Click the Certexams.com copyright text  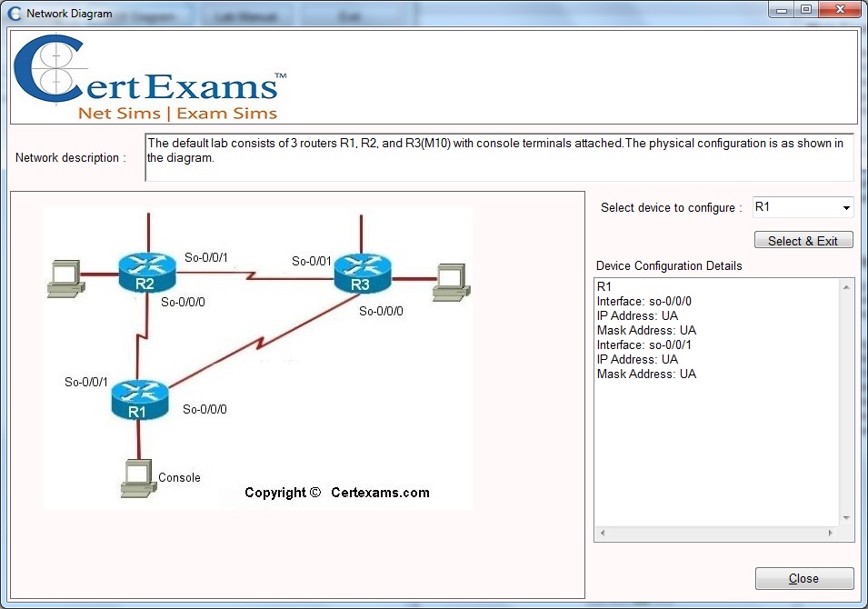click(336, 493)
